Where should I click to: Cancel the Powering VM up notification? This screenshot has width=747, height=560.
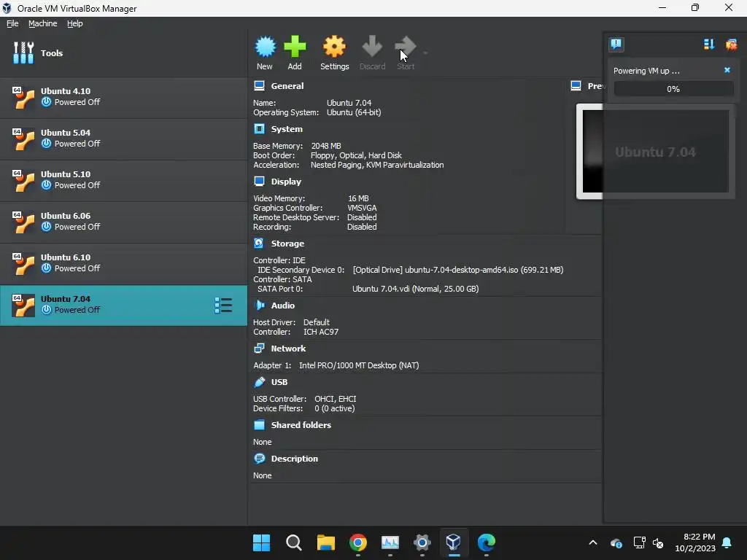(x=727, y=70)
